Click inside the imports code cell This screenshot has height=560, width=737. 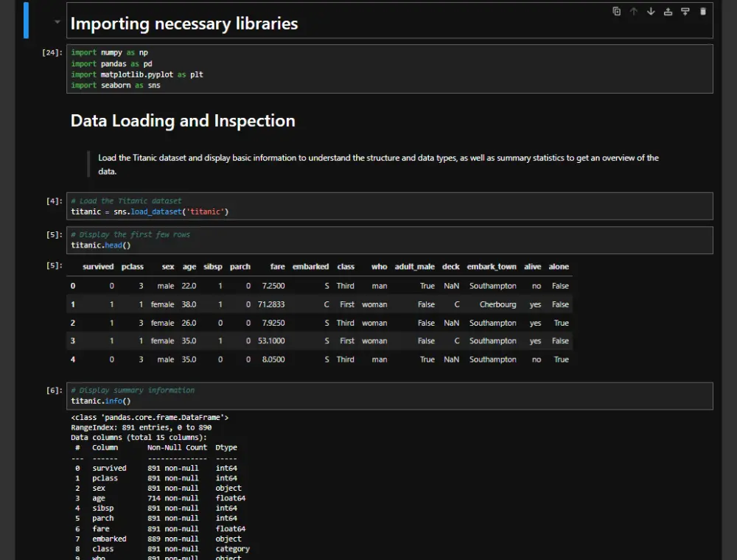(390, 69)
